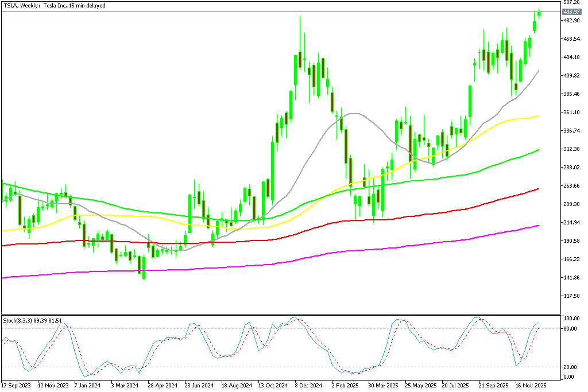Click the stochastic 80.00 level label
The height and width of the screenshot is (392, 588).
coord(569,329)
